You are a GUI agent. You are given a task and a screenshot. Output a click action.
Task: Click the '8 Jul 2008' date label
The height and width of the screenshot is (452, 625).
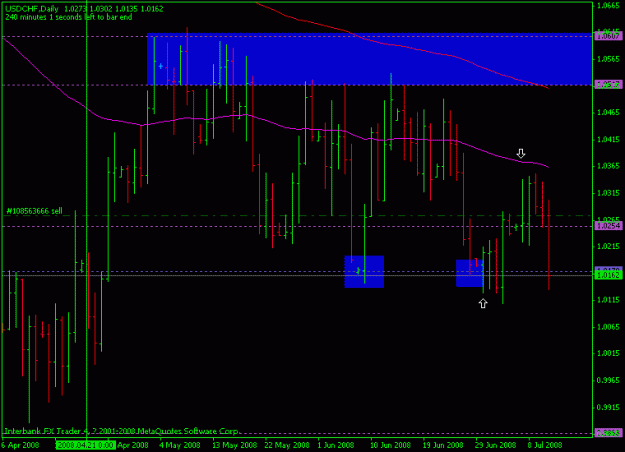544,445
